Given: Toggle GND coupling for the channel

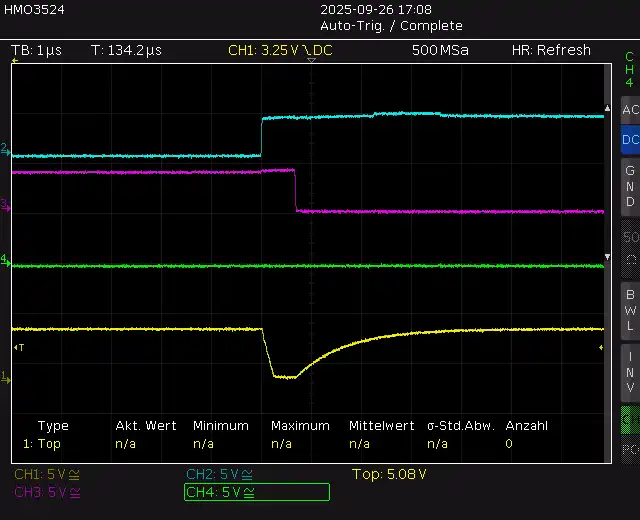Looking at the screenshot, I should click(x=629, y=186).
